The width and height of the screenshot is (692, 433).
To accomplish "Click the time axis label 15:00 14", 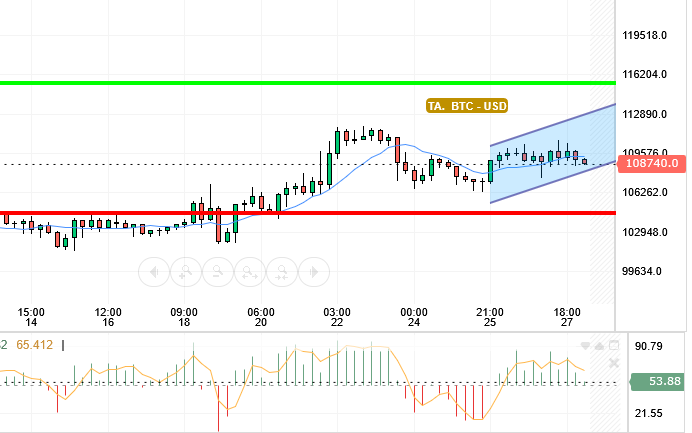I will 31,317.
